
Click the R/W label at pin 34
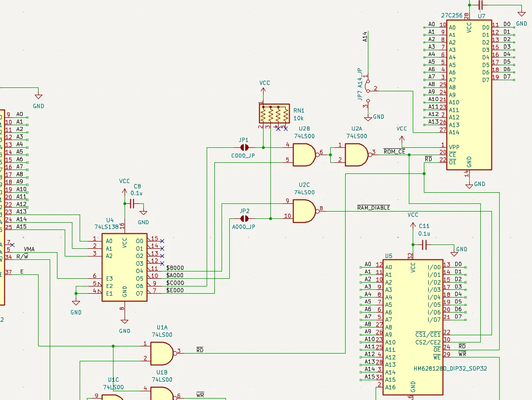(x=22, y=257)
